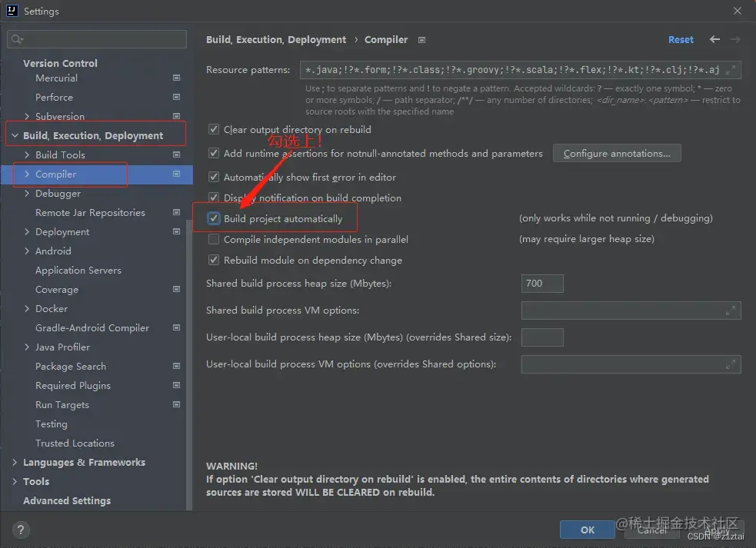Screen dimensions: 756x548
Task: Click the project-level icon beside Deployment
Action: pyautogui.click(x=176, y=231)
